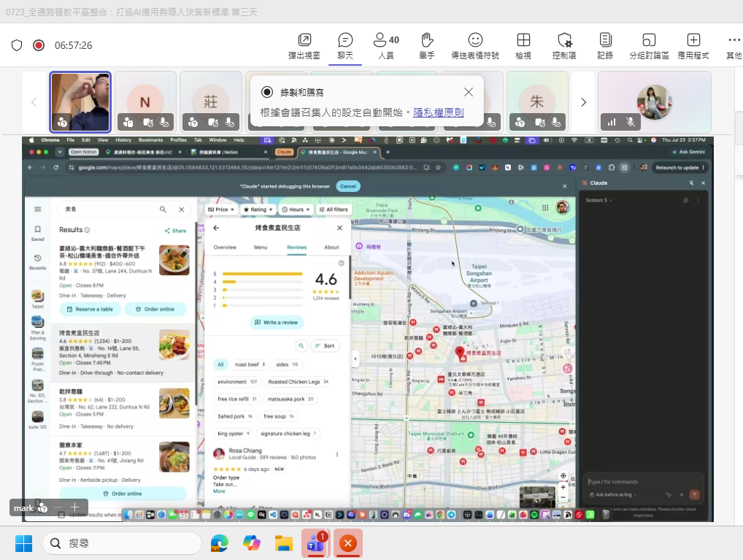Open Copilot from taskbar
Image resolution: width=743 pixels, height=560 pixels.
pos(252,543)
